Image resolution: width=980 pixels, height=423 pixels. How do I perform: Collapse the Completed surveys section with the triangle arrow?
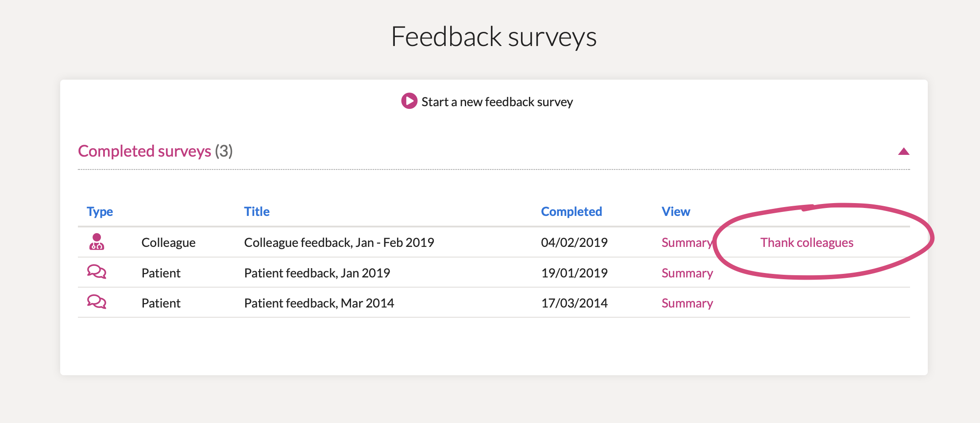coord(903,151)
